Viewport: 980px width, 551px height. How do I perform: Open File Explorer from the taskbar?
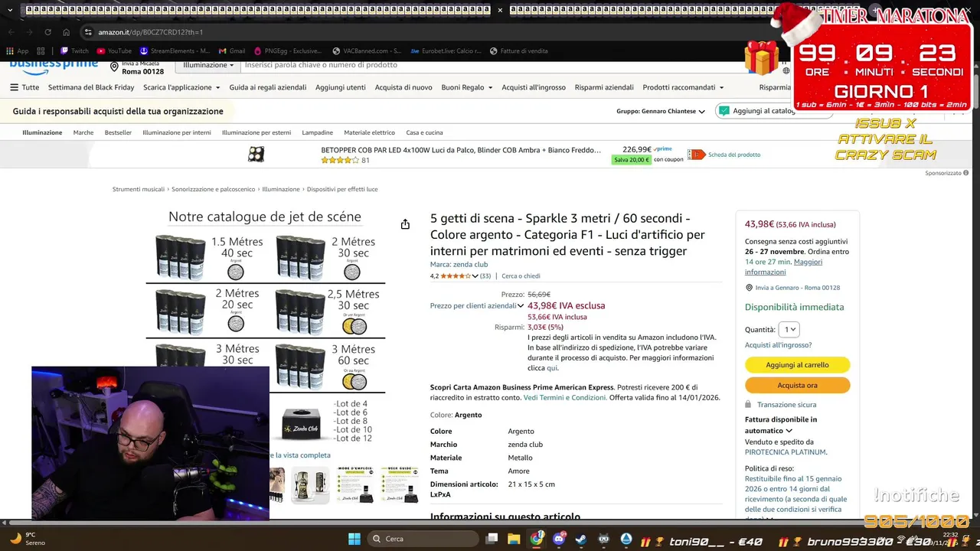pos(514,539)
